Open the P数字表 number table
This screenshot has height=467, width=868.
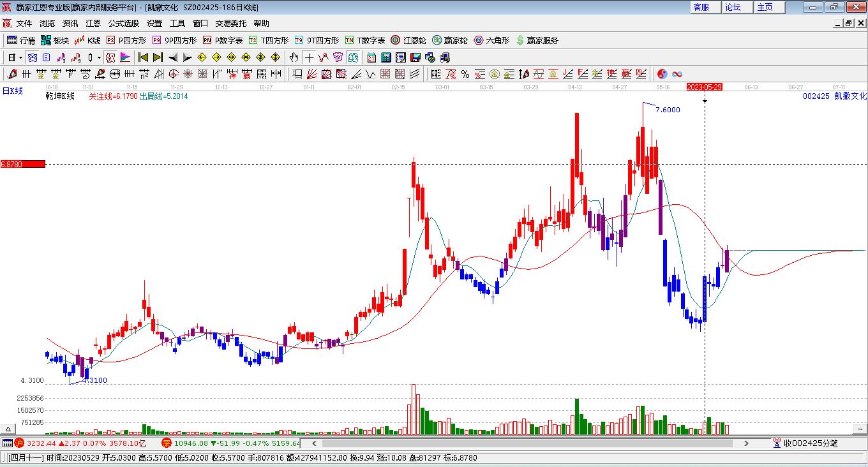(223, 40)
